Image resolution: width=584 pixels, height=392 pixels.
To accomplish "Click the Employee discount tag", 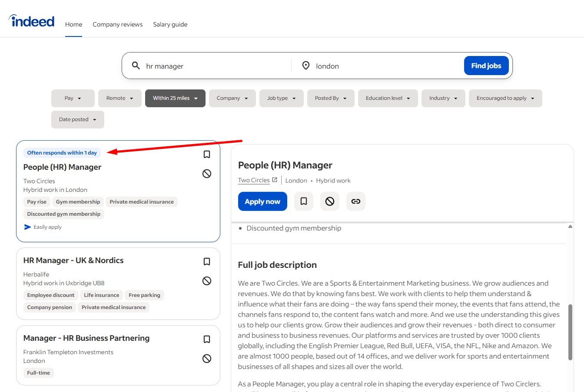I will 51,295.
